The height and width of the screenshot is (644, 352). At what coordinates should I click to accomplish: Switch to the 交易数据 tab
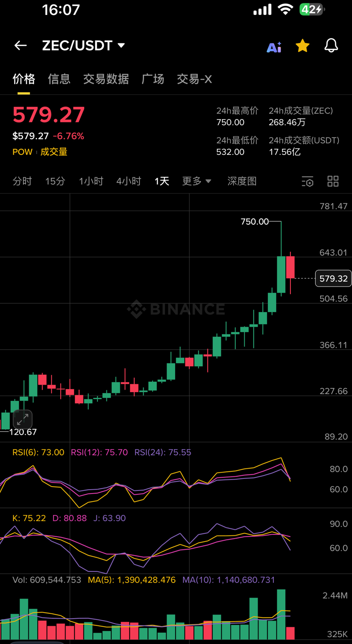click(x=106, y=79)
